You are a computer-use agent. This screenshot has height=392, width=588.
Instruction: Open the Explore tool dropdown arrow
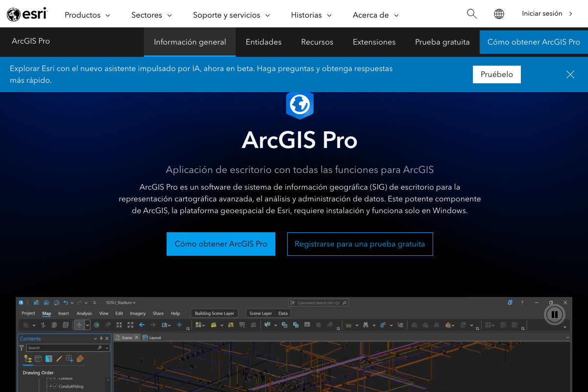click(88, 324)
